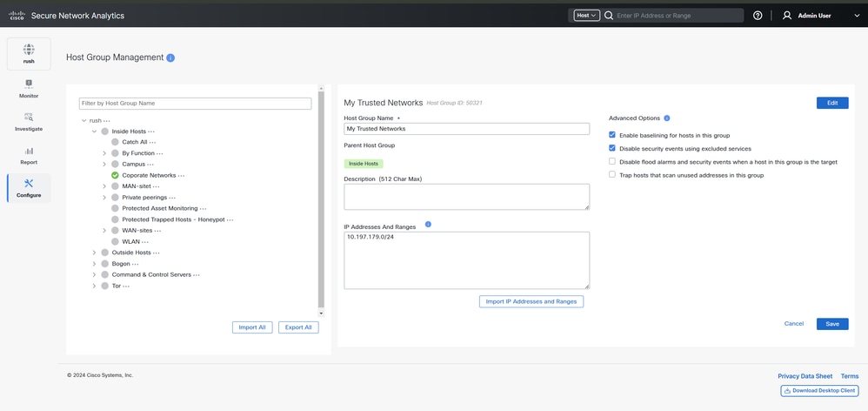Click the host group tree scrollbar

321,200
